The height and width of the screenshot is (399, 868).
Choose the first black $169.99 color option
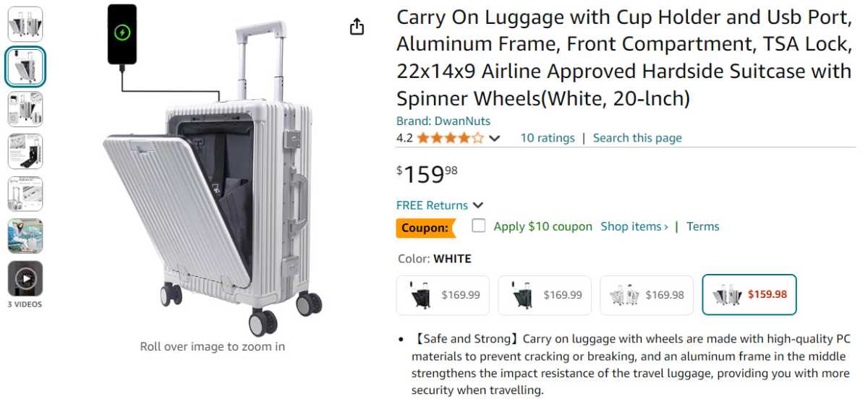(443, 295)
